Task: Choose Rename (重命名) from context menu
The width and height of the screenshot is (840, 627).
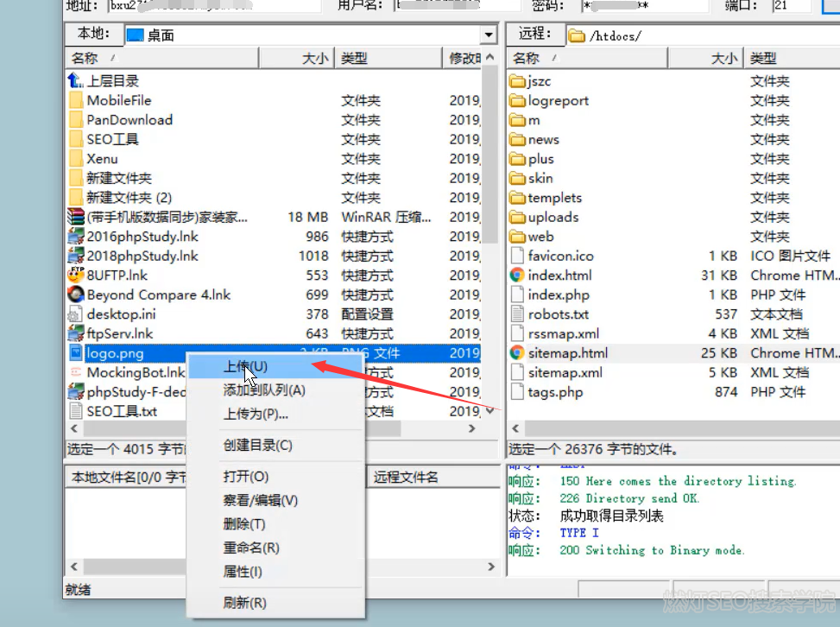Action: click(250, 548)
